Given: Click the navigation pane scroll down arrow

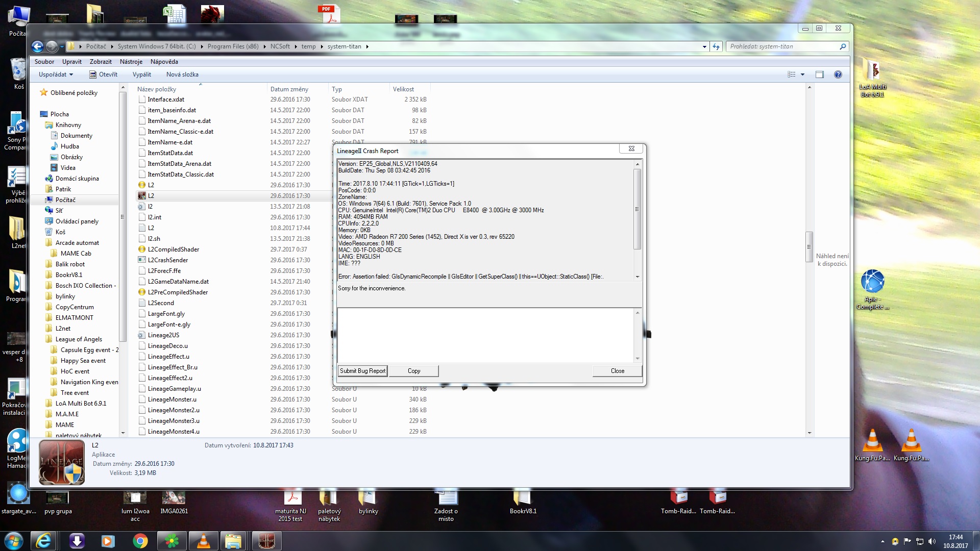Looking at the screenshot, I should coord(122,433).
